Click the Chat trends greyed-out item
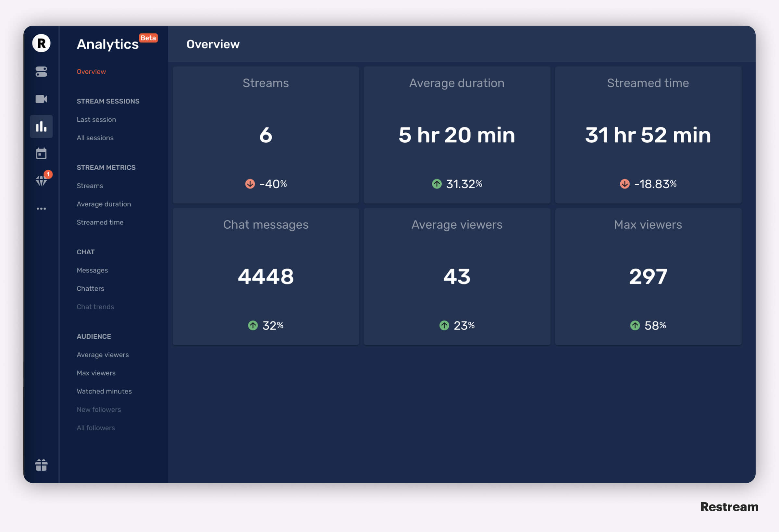 (x=95, y=307)
